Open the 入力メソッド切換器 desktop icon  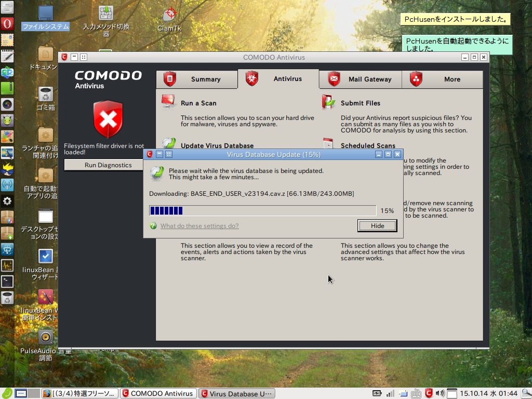point(106,21)
